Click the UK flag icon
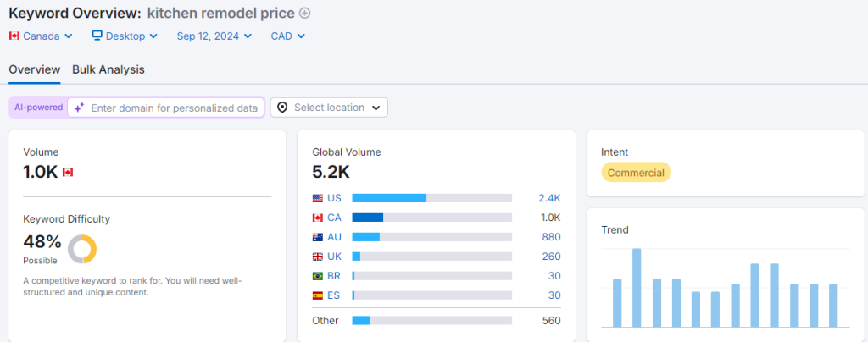This screenshot has width=868, height=342. (x=318, y=256)
